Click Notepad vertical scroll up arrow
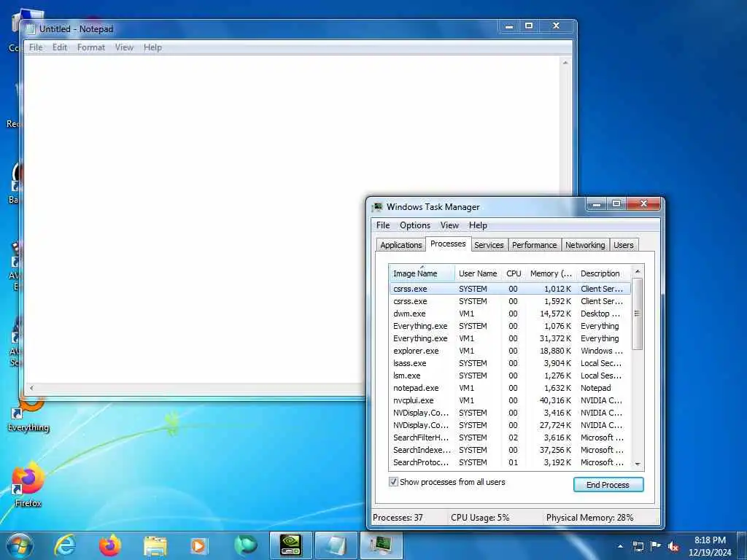 [x=565, y=63]
